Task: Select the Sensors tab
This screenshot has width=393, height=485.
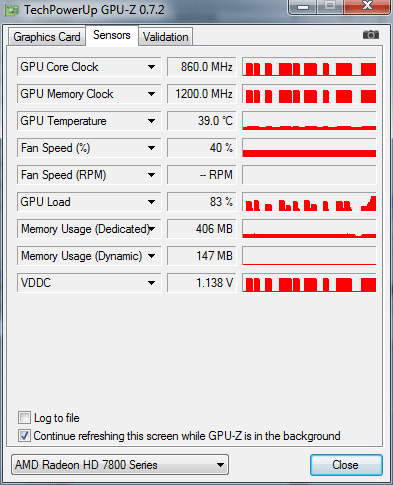Action: coord(112,35)
